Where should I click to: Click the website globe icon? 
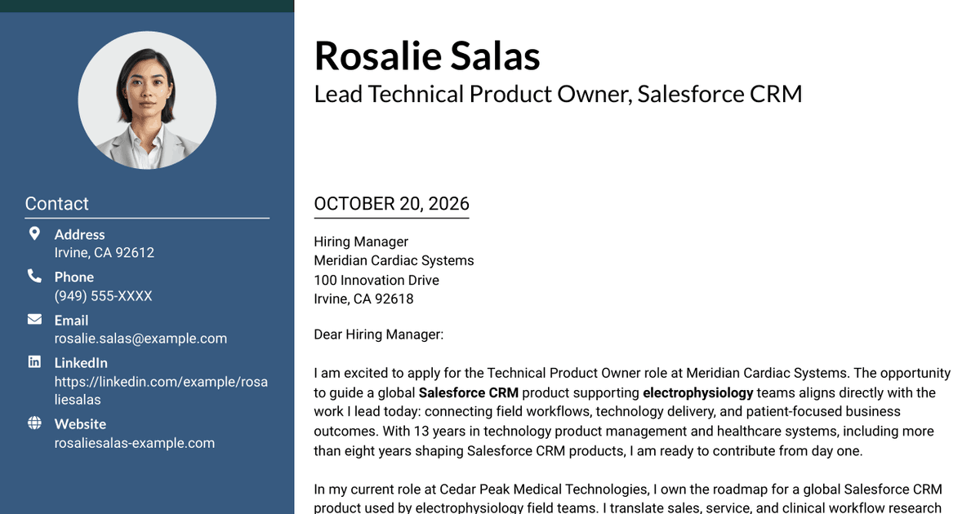click(x=34, y=423)
